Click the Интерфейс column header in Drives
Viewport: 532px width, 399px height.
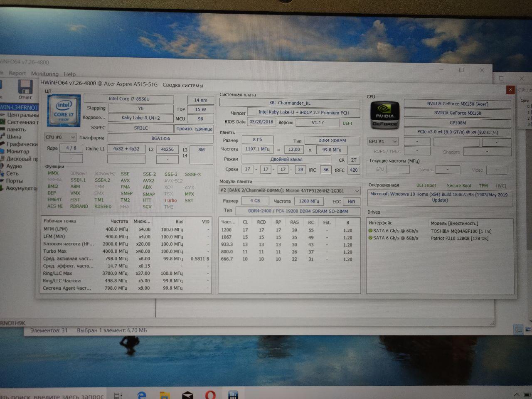(380, 223)
